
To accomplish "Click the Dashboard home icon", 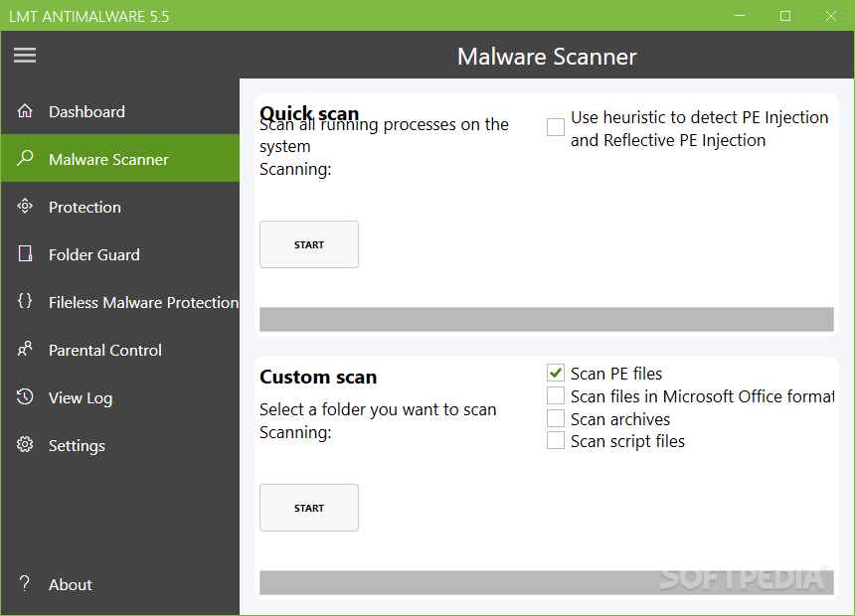I will [x=25, y=111].
